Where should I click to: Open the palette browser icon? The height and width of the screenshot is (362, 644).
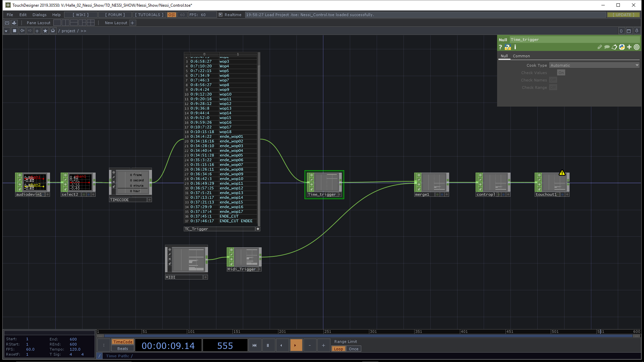pyautogui.click(x=14, y=23)
